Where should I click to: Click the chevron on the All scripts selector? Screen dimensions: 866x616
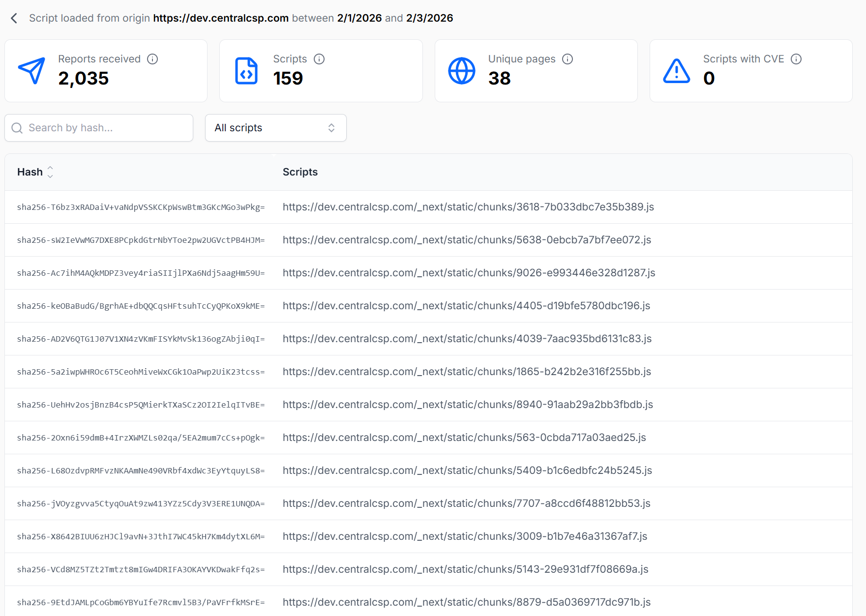(x=332, y=128)
